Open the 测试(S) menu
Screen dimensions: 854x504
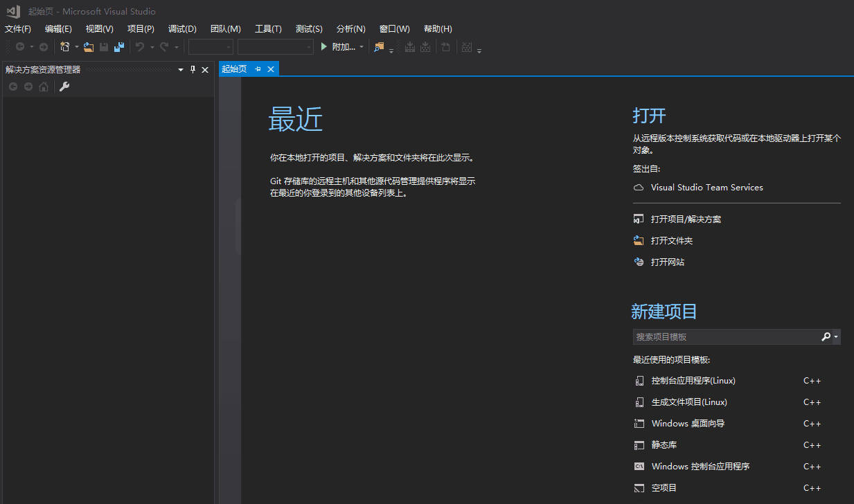point(309,29)
